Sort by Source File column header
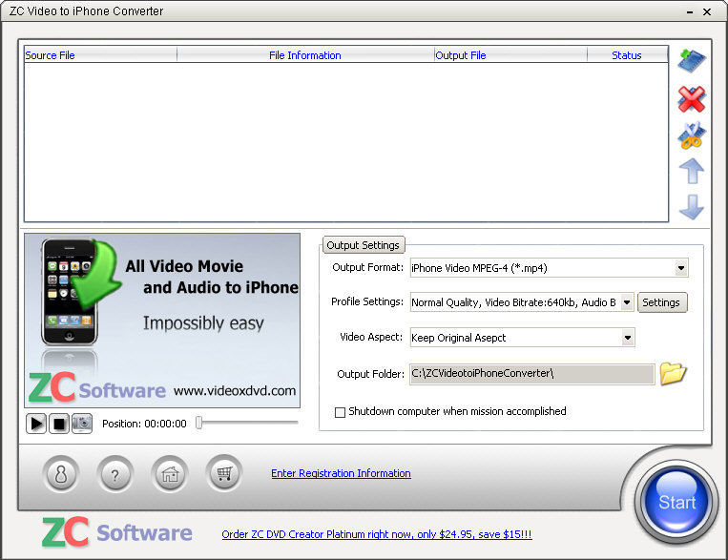Screen dimensions: 728x560 pyautogui.click(x=100, y=55)
